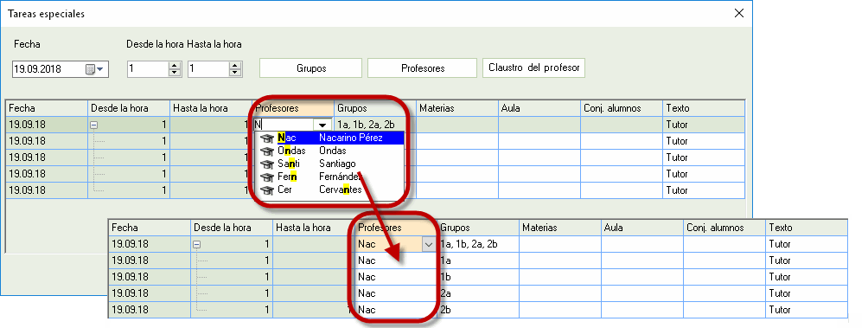Open the Grupos selection button
The width and height of the screenshot is (868, 328).
(311, 68)
